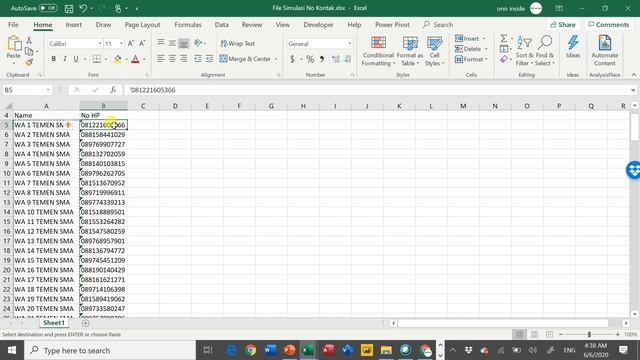Open the File tab
Viewport: 640px width, 360px height.
pyautogui.click(x=13, y=24)
